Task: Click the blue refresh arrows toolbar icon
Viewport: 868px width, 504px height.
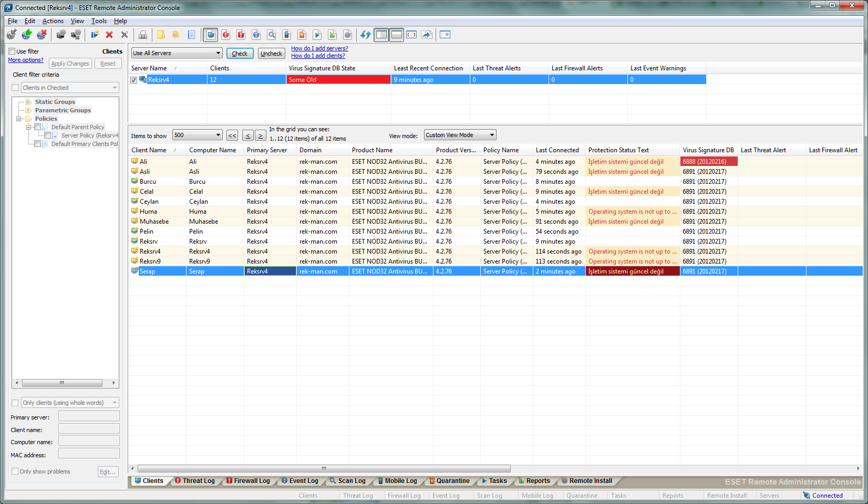Action: point(366,35)
